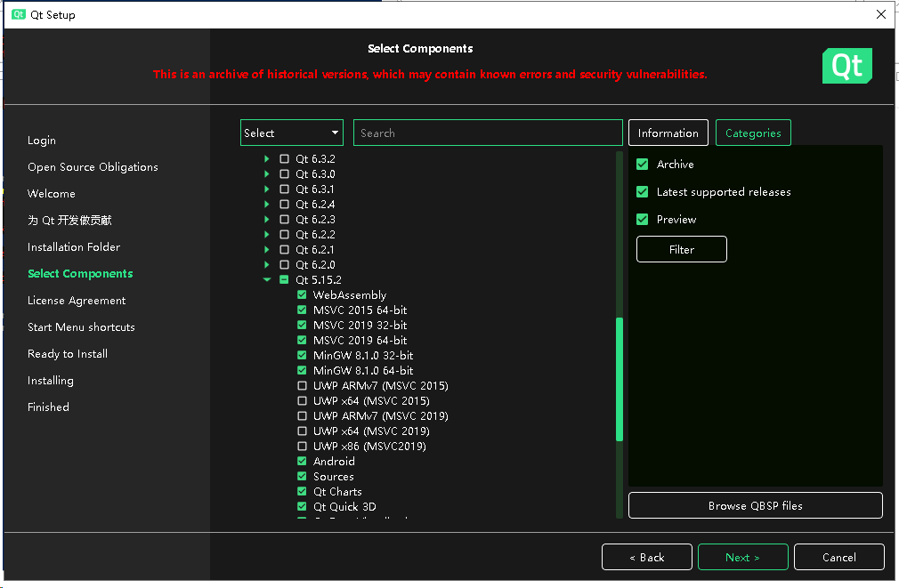The width and height of the screenshot is (899, 588).
Task: Click the Qt Setup title bar icon
Action: click(x=19, y=14)
